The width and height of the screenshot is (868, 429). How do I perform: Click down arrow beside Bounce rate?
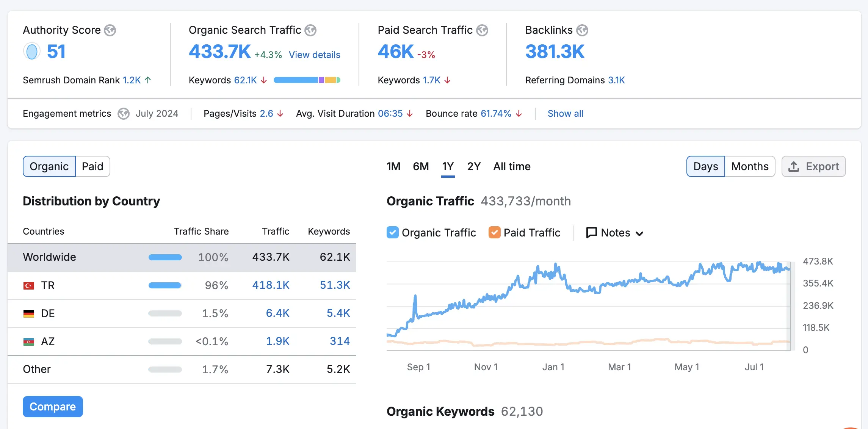pos(519,114)
